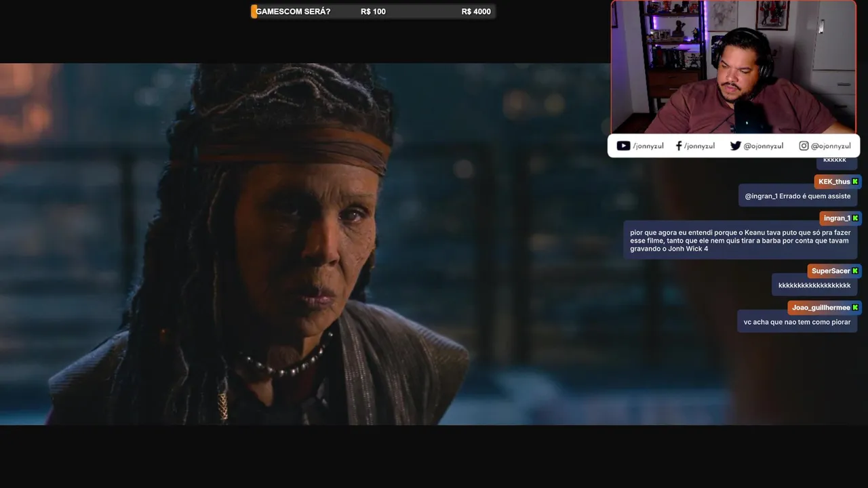
Task: Open the @ojonnyzul Twitter handle
Action: (x=764, y=146)
